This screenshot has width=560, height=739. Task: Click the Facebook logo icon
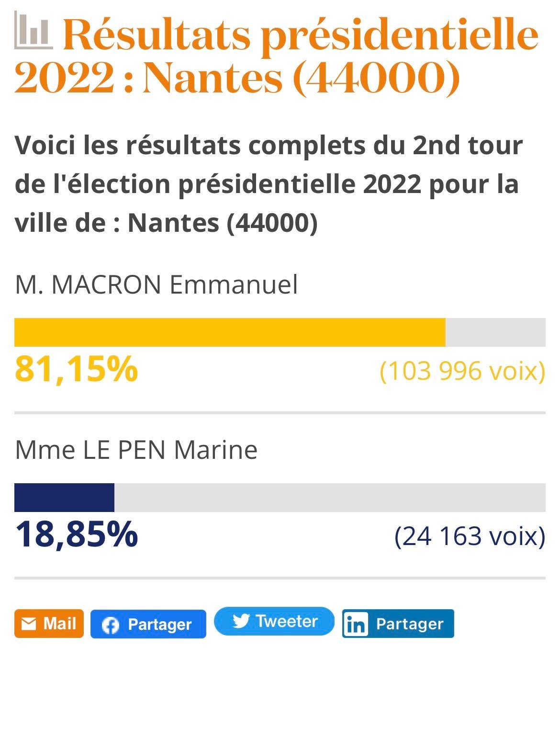tap(110, 625)
